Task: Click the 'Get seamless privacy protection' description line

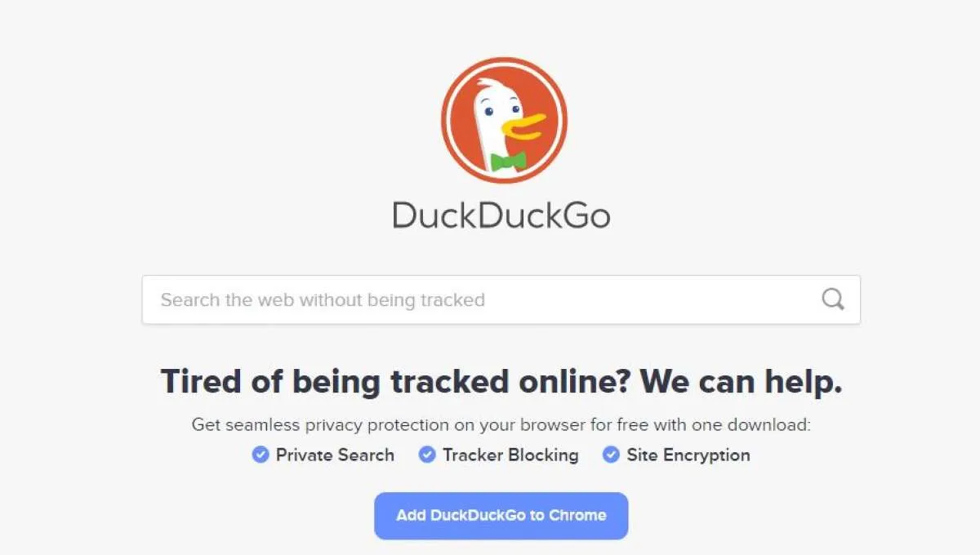Action: [501, 424]
